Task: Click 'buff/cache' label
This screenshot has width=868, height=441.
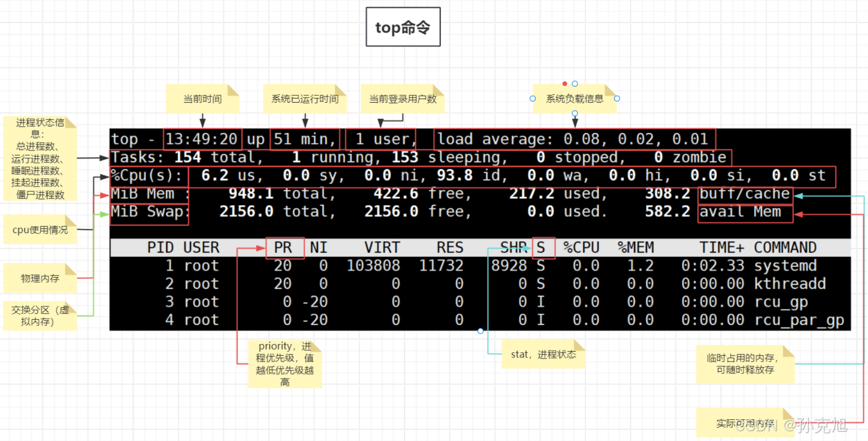Action: (x=744, y=194)
